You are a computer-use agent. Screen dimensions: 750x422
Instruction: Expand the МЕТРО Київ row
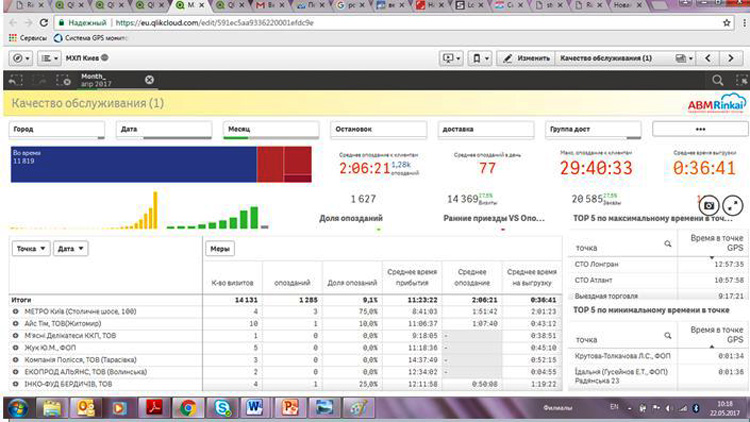click(15, 312)
